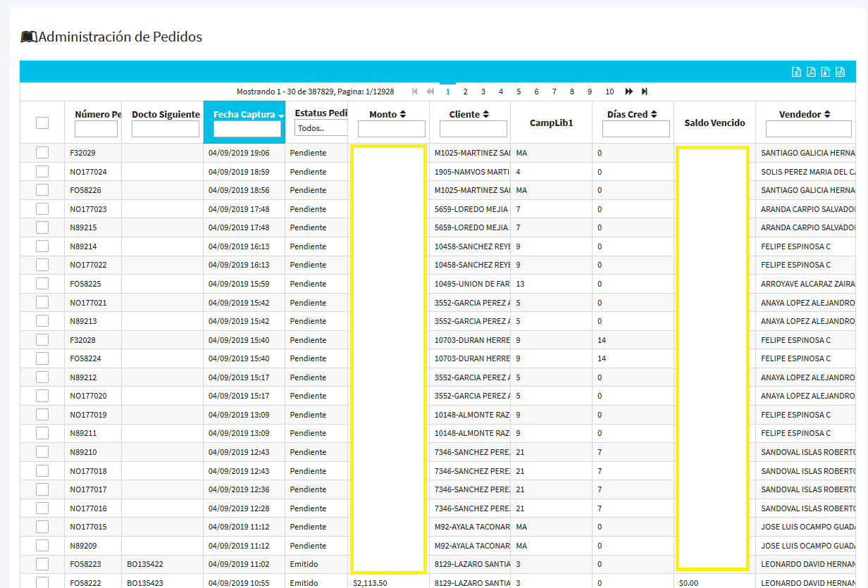Download the table as ZIP archive
The width and height of the screenshot is (868, 588).
pyautogui.click(x=825, y=72)
